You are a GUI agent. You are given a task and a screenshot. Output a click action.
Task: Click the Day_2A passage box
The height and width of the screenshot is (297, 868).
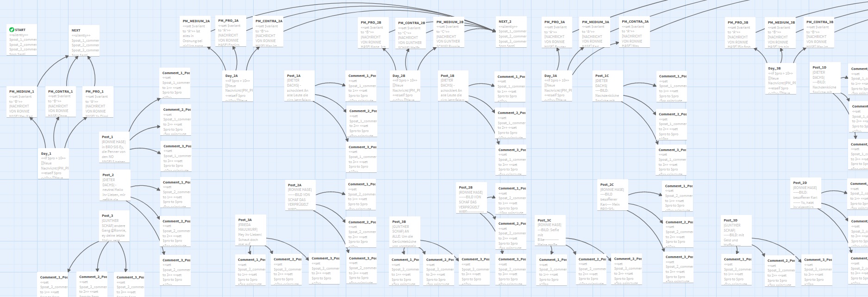(x=238, y=86)
